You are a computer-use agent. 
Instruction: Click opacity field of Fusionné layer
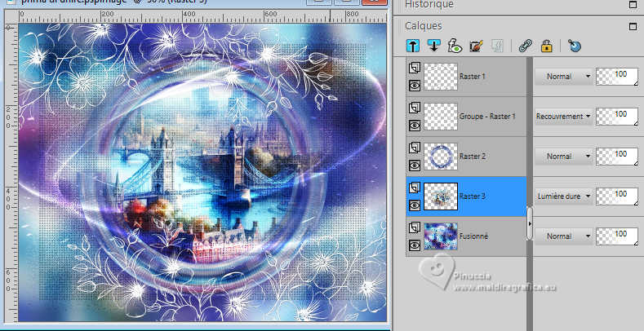617,236
